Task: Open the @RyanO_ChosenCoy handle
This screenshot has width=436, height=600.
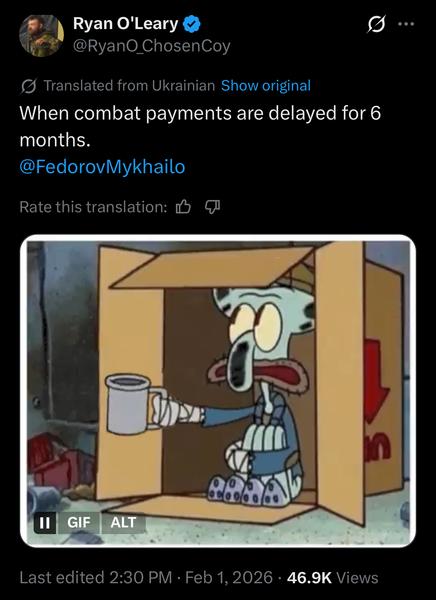Action: pos(152,46)
